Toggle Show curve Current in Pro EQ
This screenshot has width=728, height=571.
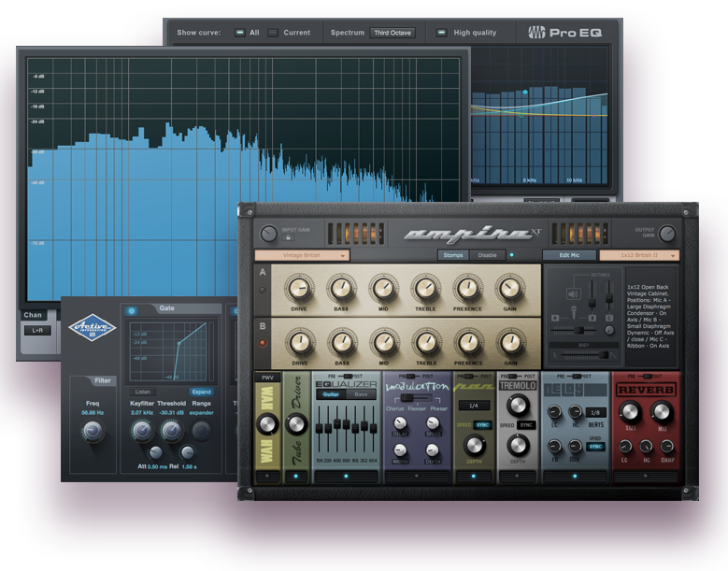coord(273,33)
